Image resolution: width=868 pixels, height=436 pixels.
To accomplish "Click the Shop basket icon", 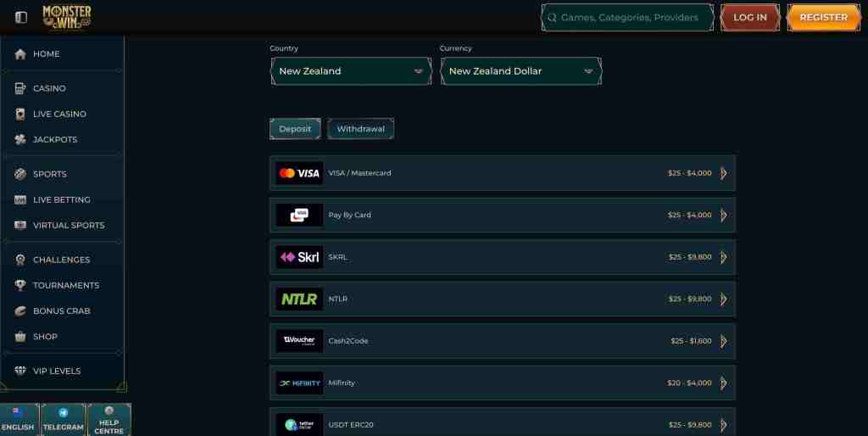I will click(x=20, y=336).
